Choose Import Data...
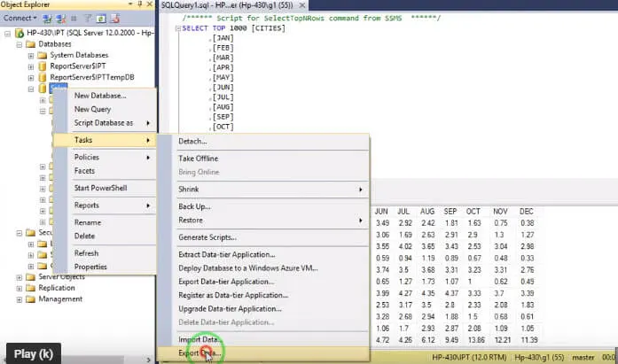This screenshot has height=364, width=618. [263, 339]
